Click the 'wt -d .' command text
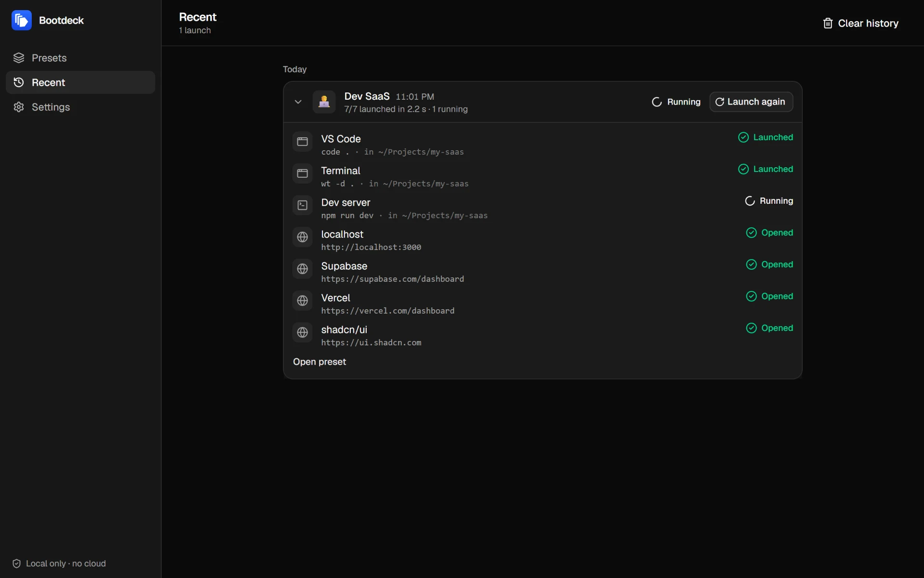Viewport: 924px width, 578px height. click(x=338, y=184)
